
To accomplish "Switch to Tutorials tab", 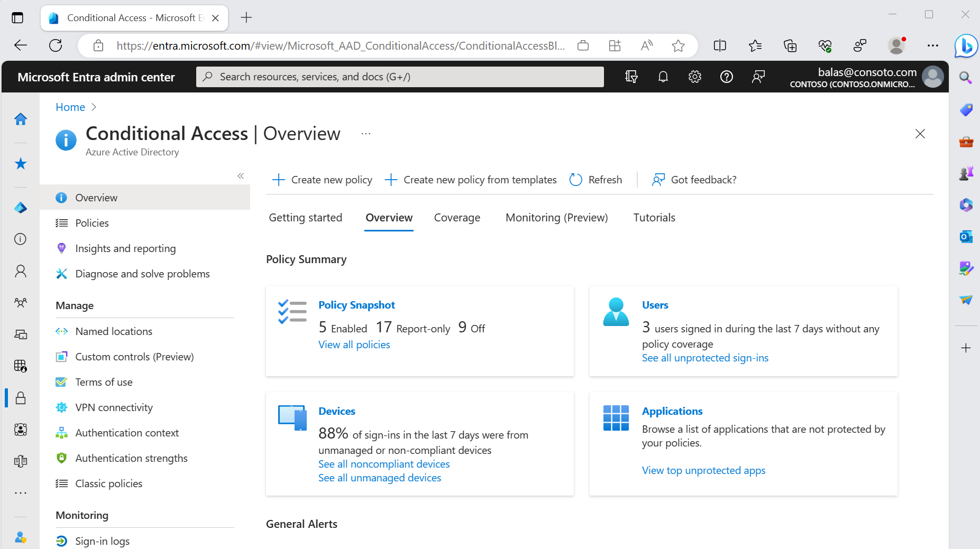I will coord(654,218).
